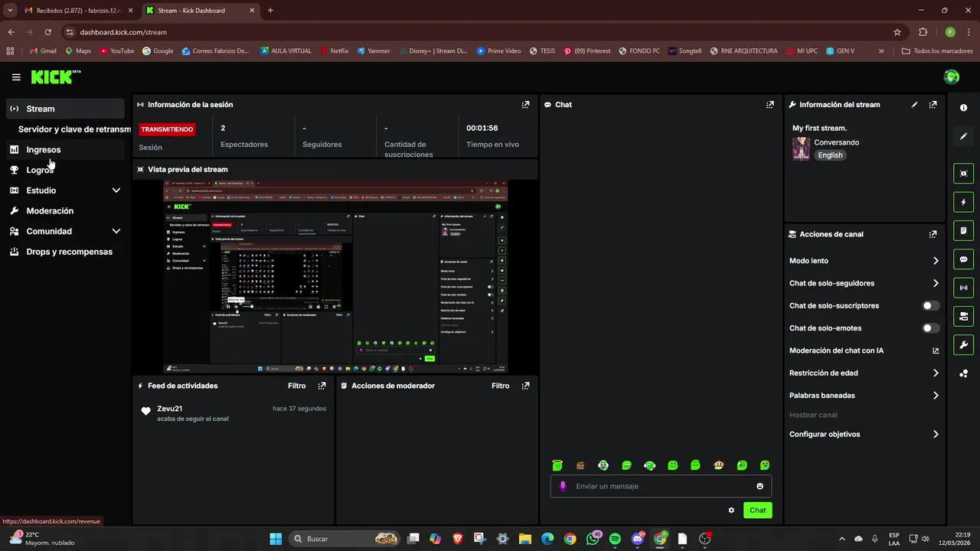Go to Ingresos in left sidebar
This screenshot has width=980, height=551.
point(65,150)
